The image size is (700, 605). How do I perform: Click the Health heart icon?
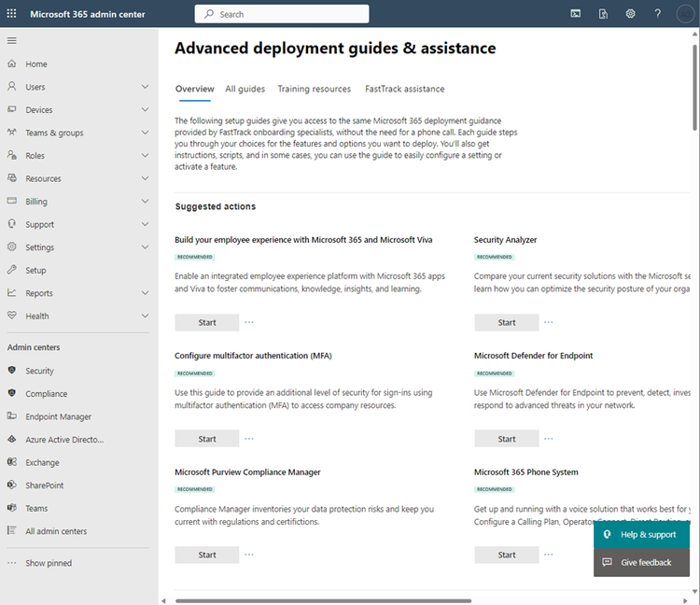click(12, 316)
